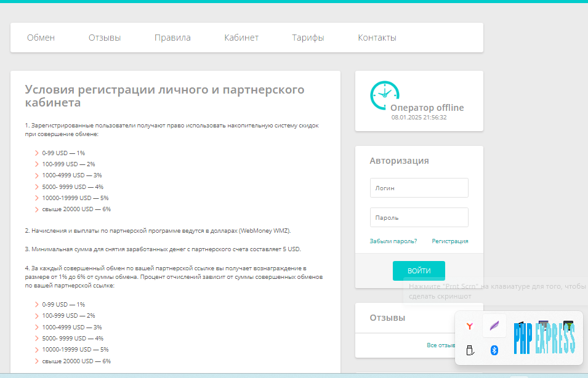
Task: Click the Оператор offline status text
Action: point(427,108)
